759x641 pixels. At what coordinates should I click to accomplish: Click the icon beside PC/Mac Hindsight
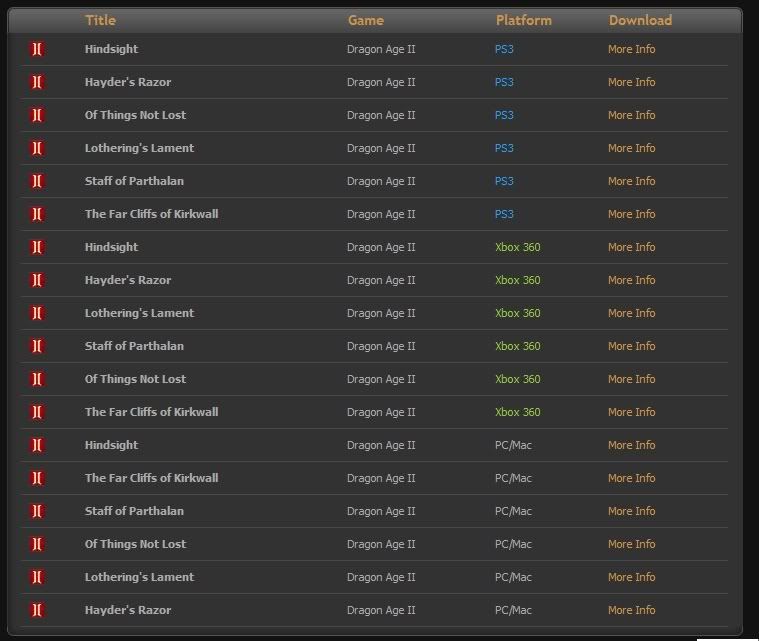click(37, 445)
